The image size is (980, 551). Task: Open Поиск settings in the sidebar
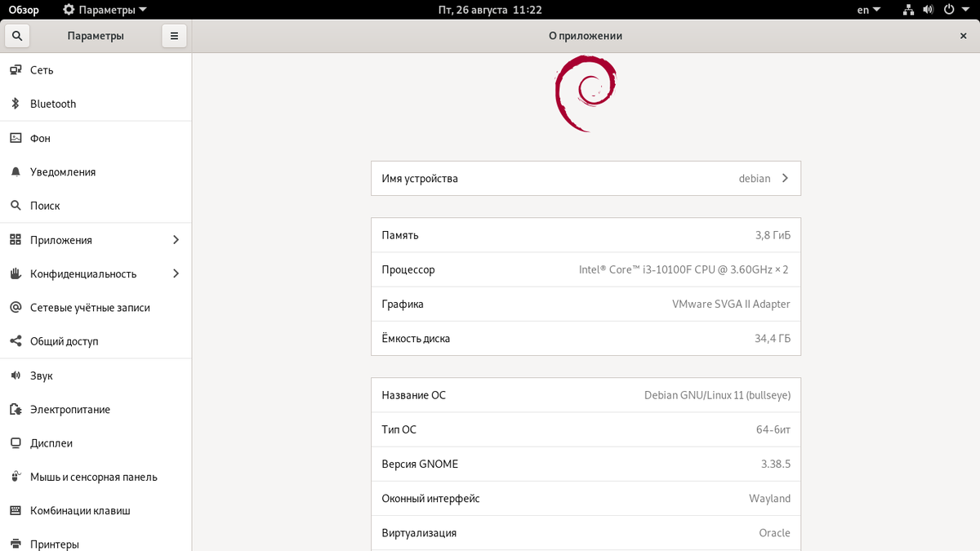96,206
